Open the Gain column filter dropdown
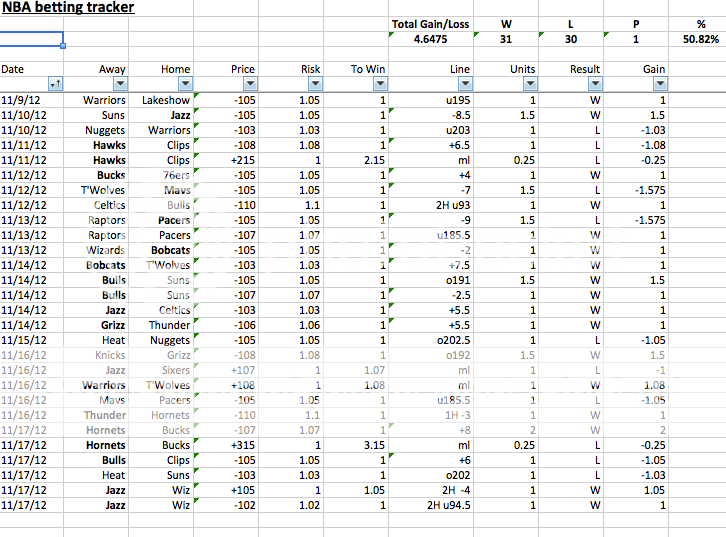This screenshot has height=537, width=726. click(x=660, y=84)
